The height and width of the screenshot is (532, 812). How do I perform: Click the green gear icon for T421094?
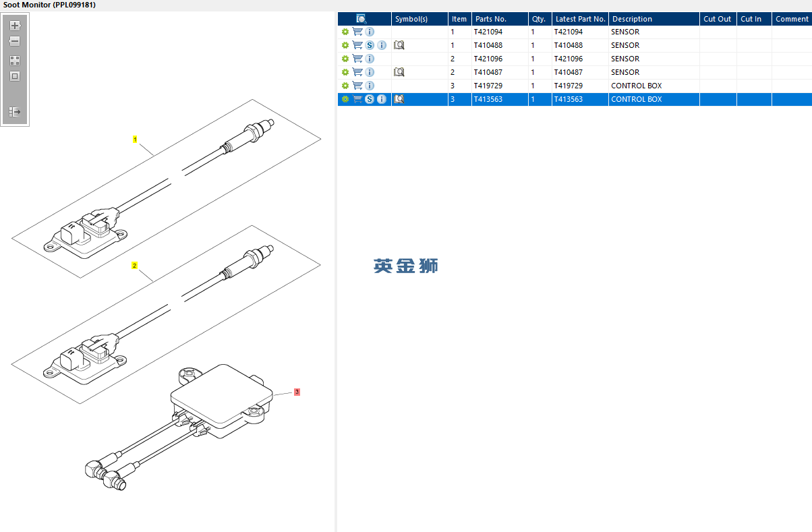345,32
